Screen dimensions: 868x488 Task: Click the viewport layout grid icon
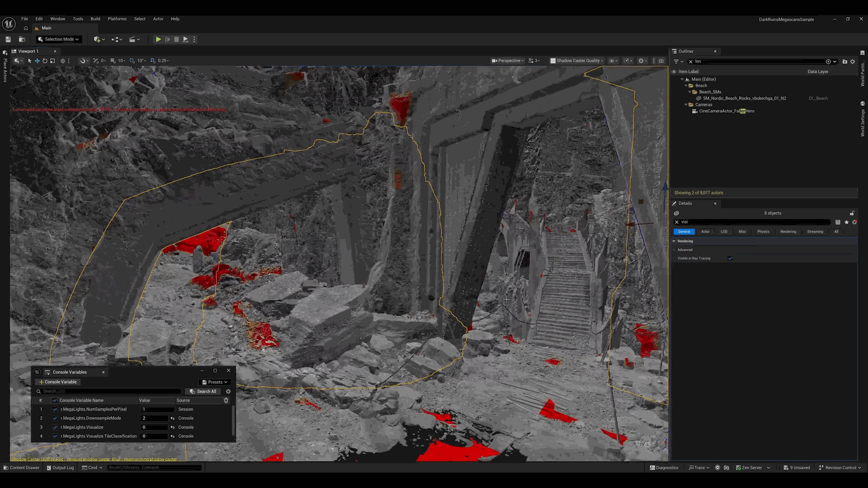coord(661,61)
